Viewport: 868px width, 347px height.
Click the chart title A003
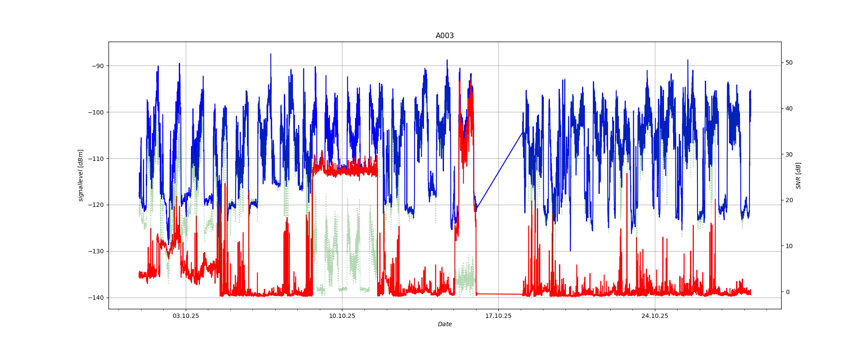(444, 36)
